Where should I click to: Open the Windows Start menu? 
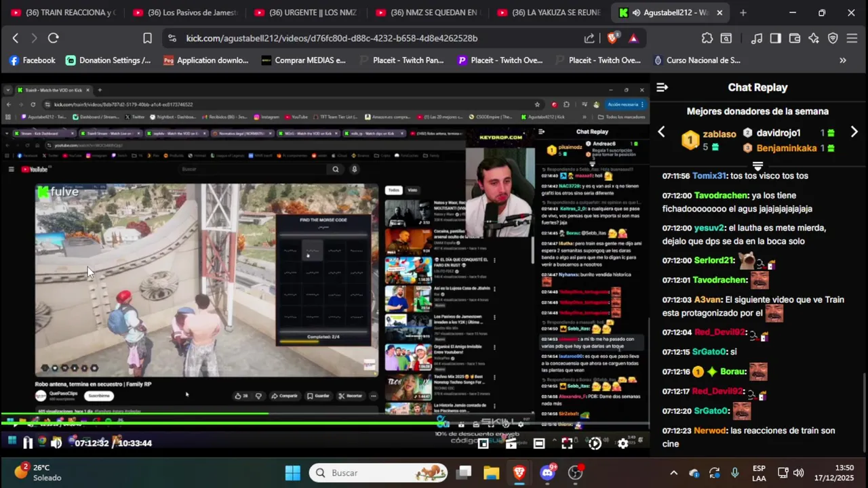293,472
